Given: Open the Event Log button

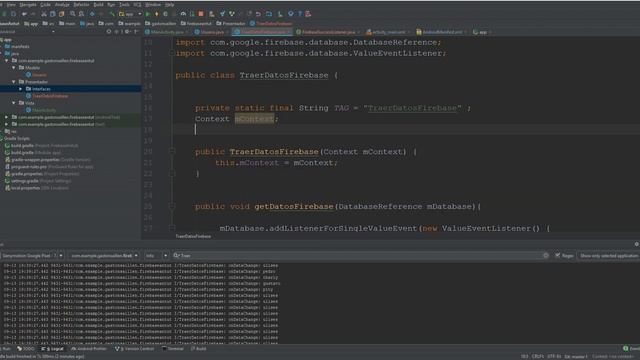Looking at the screenshot, I should point(631,349).
